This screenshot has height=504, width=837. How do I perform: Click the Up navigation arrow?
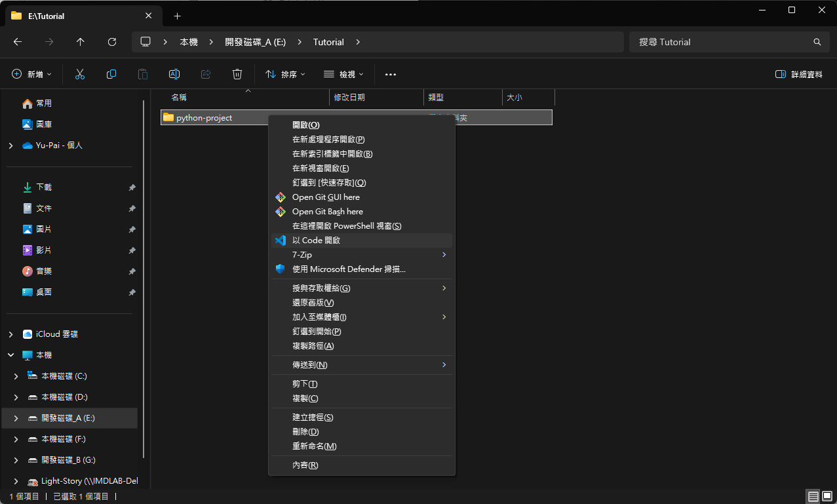80,41
